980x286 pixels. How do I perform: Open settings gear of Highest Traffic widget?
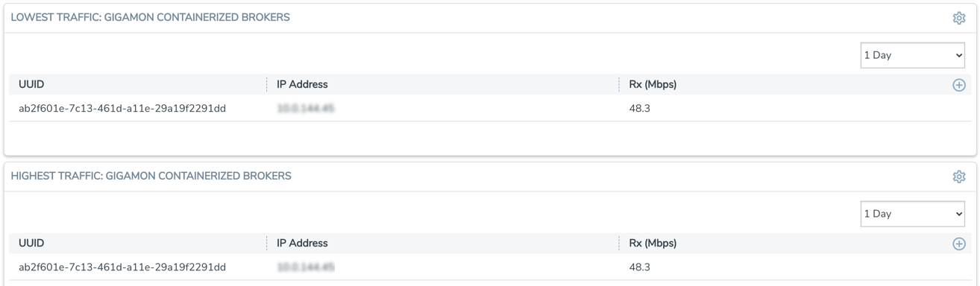[x=959, y=177]
